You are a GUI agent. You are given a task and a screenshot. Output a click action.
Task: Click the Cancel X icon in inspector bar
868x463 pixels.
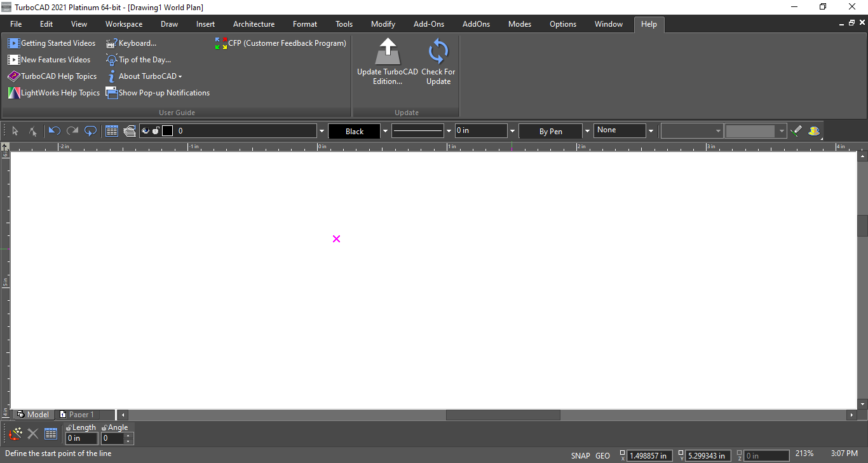tap(33, 434)
